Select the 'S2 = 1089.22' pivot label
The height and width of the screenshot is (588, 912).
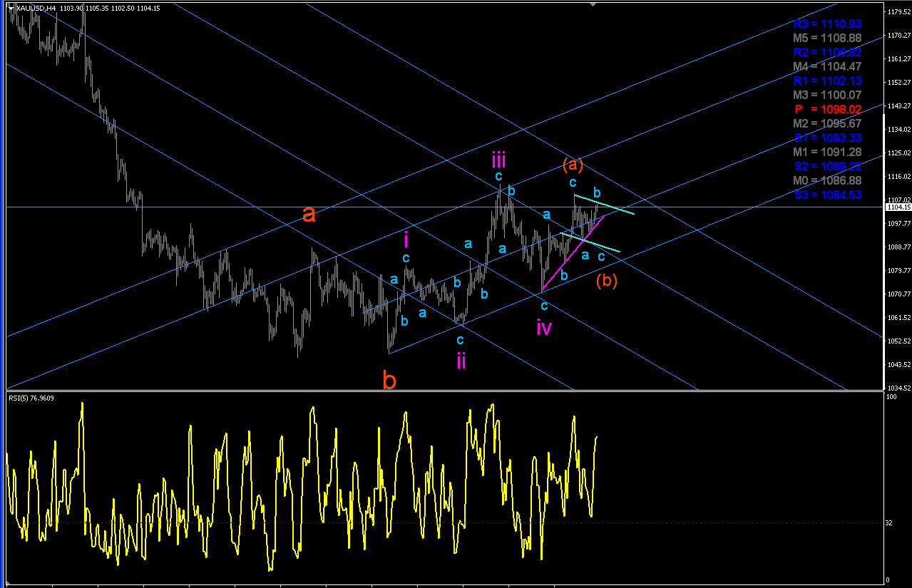point(829,166)
